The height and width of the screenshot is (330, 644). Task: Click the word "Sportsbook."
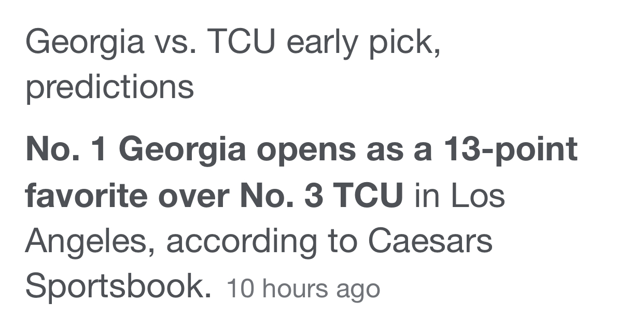(x=118, y=286)
